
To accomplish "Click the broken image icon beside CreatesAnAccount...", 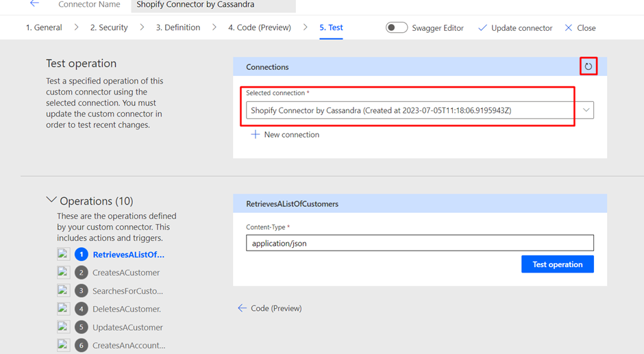I will pyautogui.click(x=63, y=345).
